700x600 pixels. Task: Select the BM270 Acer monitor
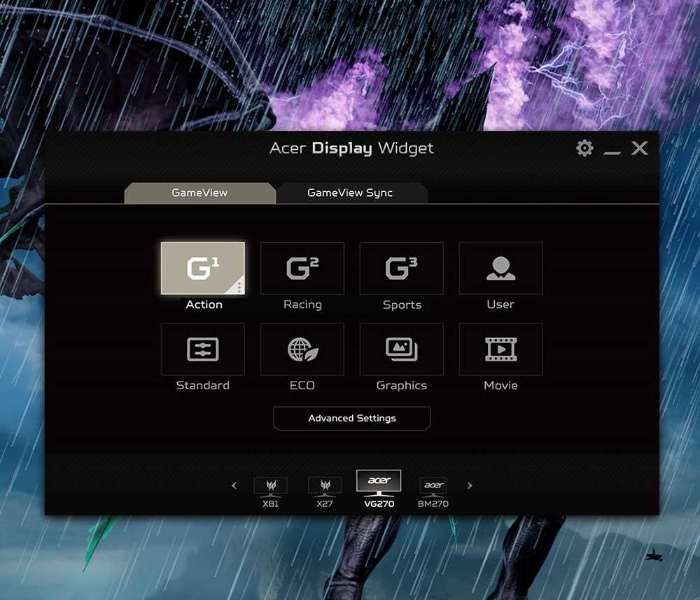(x=433, y=492)
